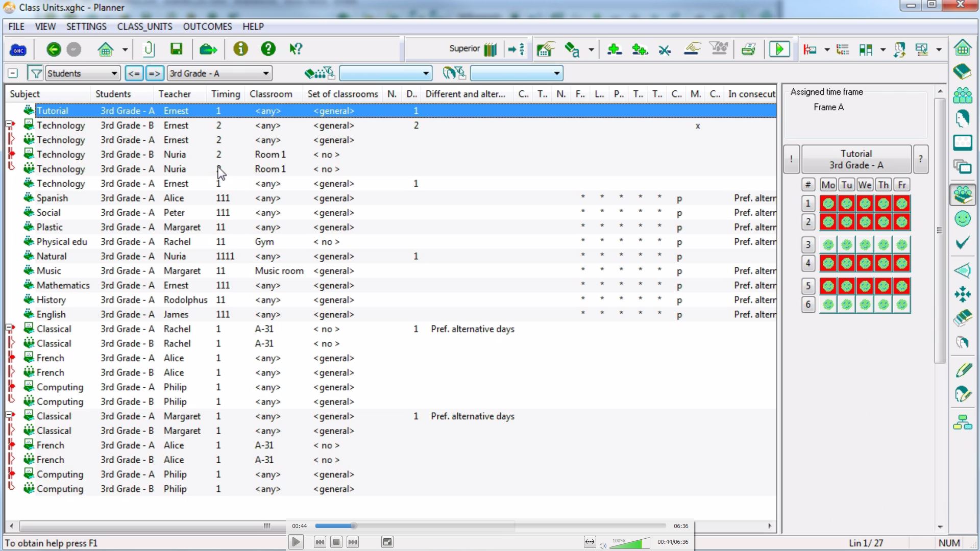
Task: Open the Students filter type dropdown
Action: [83, 73]
